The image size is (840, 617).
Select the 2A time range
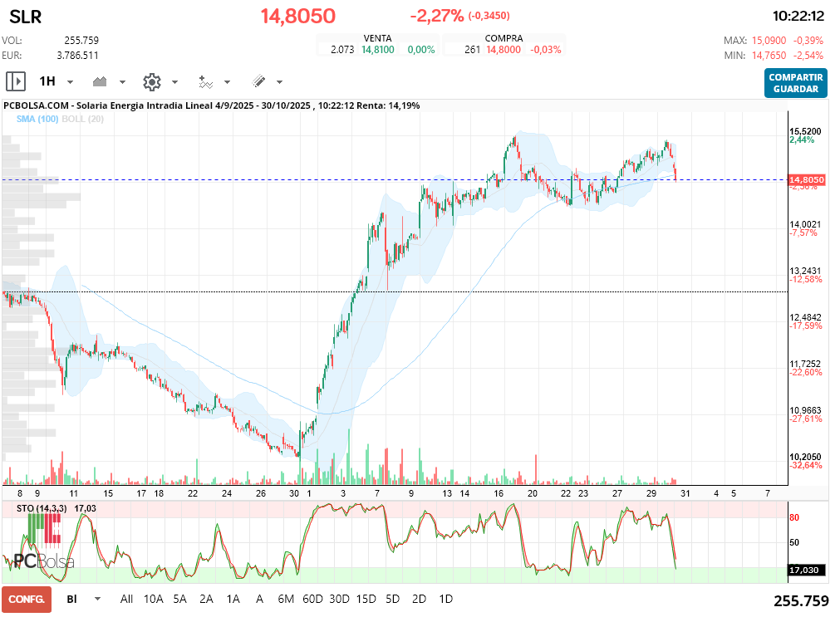(206, 600)
